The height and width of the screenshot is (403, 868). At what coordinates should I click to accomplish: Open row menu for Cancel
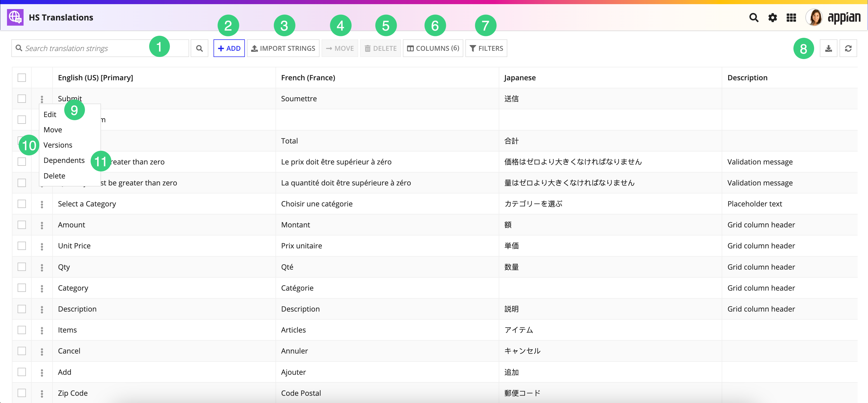(42, 351)
